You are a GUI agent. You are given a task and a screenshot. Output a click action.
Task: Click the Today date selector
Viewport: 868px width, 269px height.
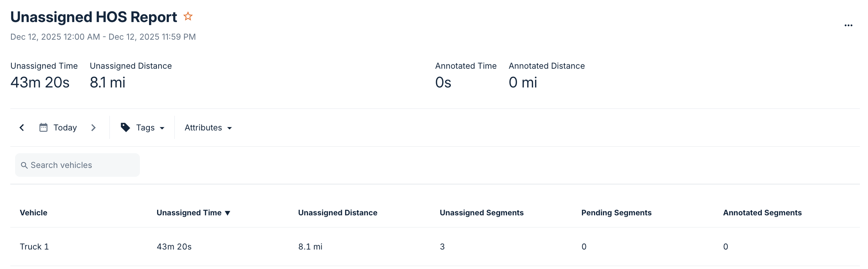[x=65, y=127]
